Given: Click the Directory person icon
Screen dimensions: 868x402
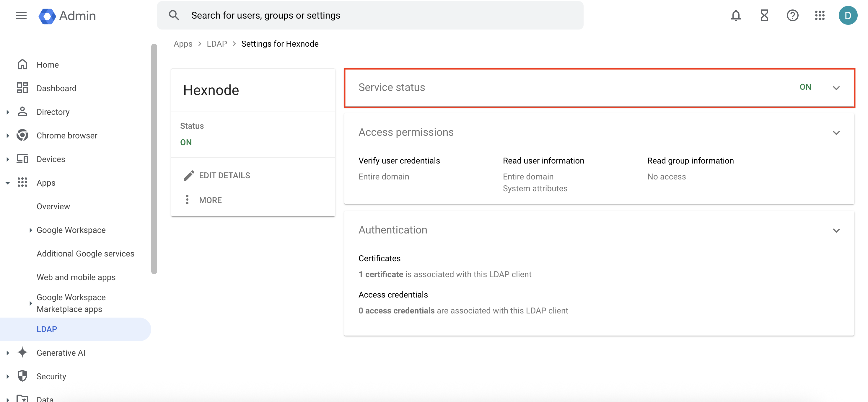Looking at the screenshot, I should (x=22, y=112).
